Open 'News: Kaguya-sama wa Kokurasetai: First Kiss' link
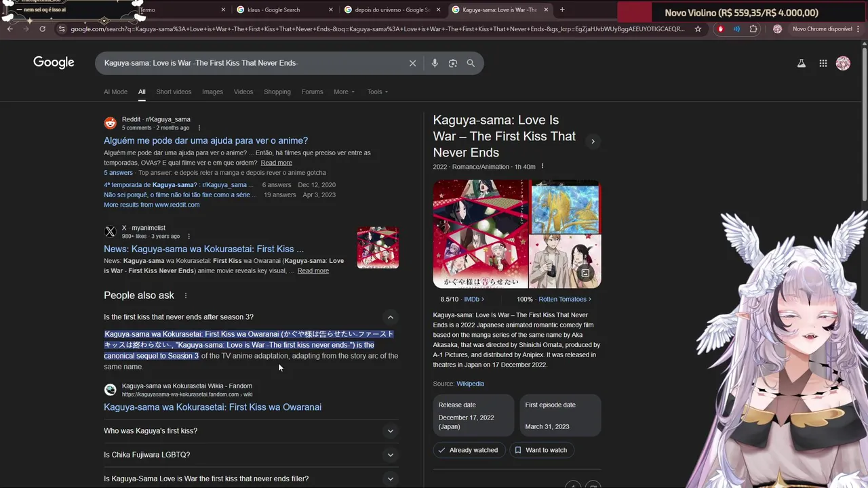 click(203, 249)
